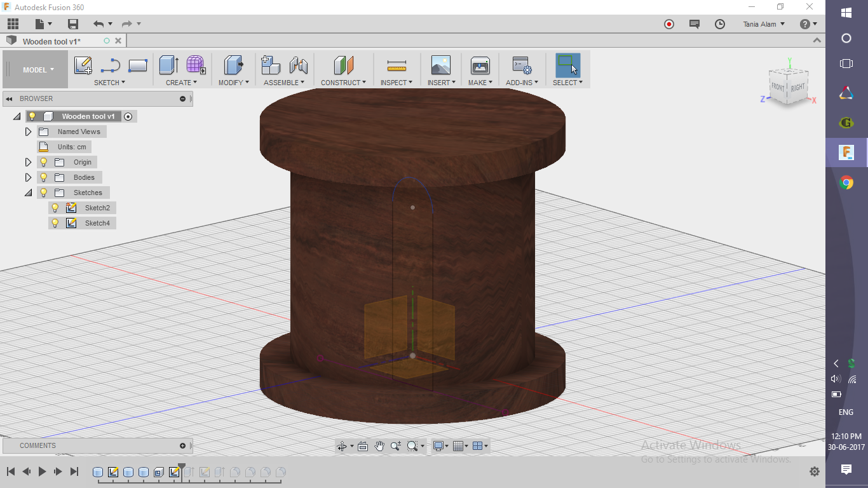Click the Create Sketch icon
The width and height of the screenshot is (868, 488).
click(x=83, y=65)
